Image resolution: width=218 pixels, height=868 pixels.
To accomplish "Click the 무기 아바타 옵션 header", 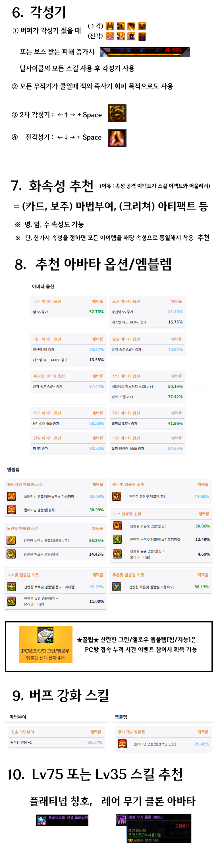I will tap(47, 301).
